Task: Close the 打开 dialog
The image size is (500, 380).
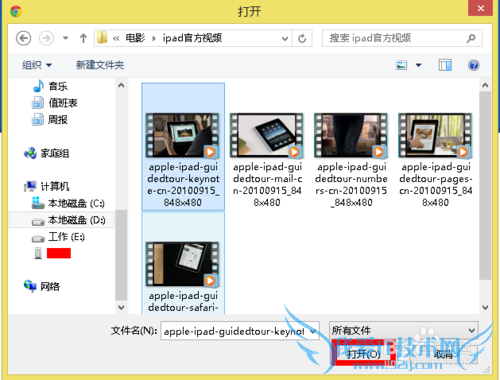Action: pos(480,8)
